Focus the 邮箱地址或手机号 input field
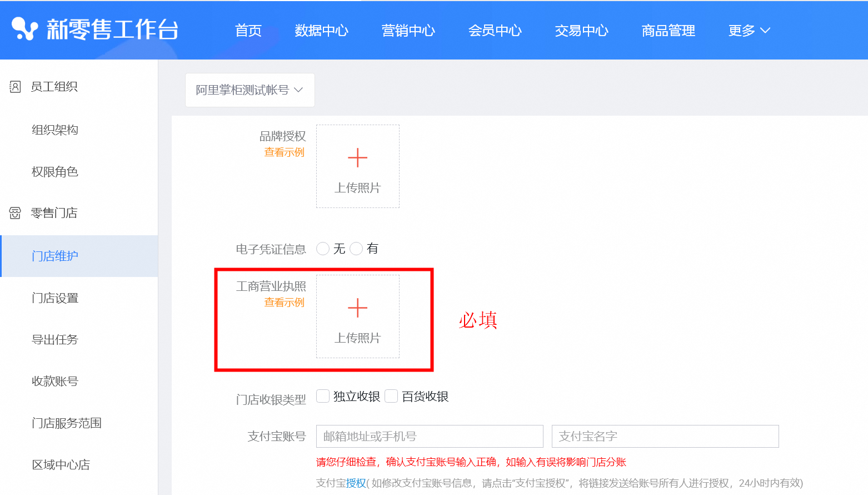 pos(429,437)
